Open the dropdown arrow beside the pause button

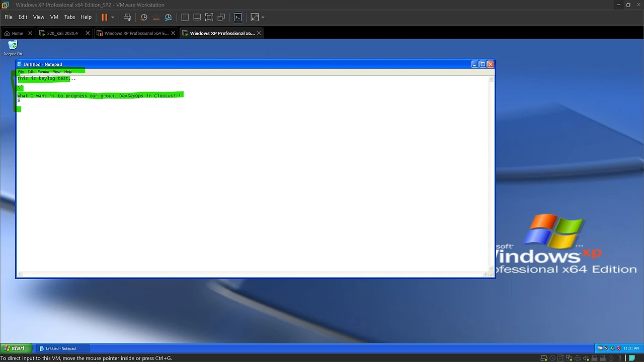pyautogui.click(x=113, y=17)
